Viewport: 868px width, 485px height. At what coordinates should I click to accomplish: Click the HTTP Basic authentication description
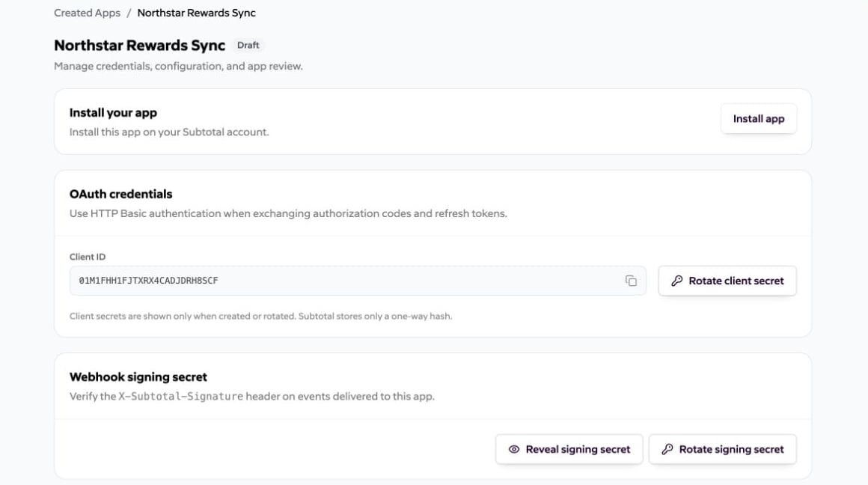click(288, 214)
